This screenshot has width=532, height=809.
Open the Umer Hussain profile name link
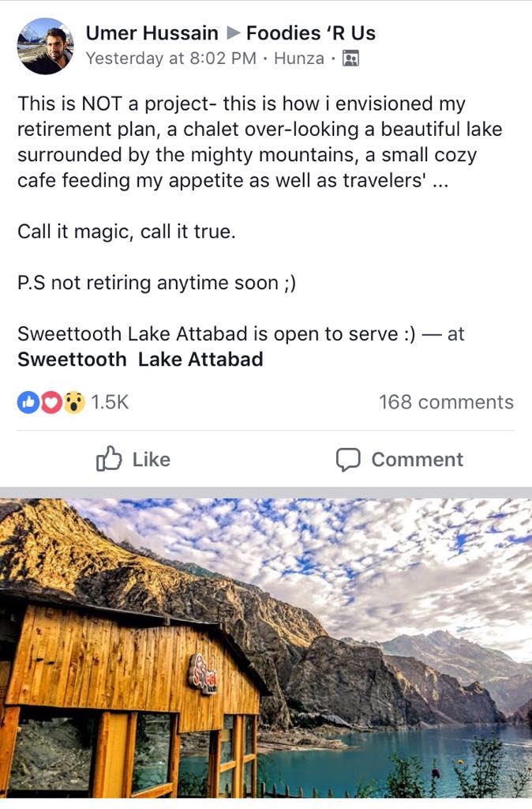click(152, 33)
